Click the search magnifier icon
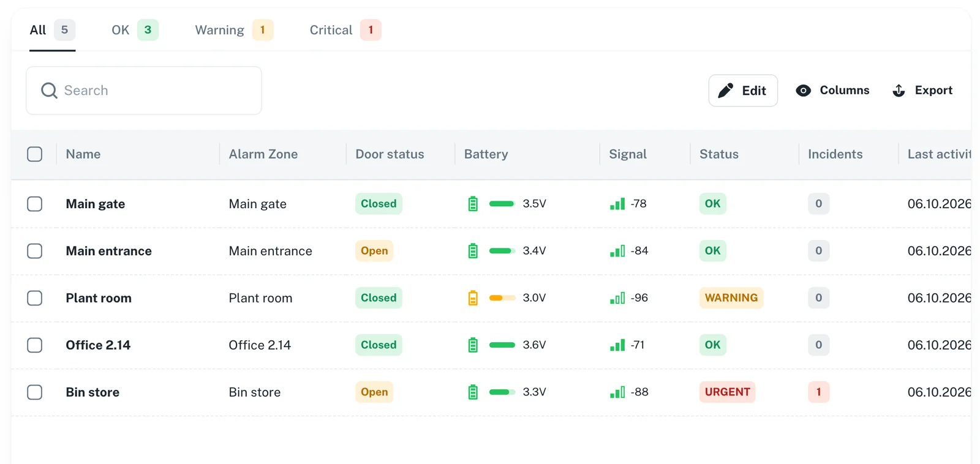This screenshot has height=464, width=980. click(x=49, y=91)
